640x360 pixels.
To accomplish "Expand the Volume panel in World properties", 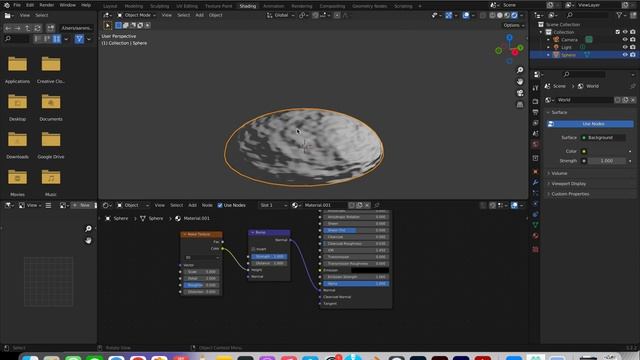I will coord(559,173).
